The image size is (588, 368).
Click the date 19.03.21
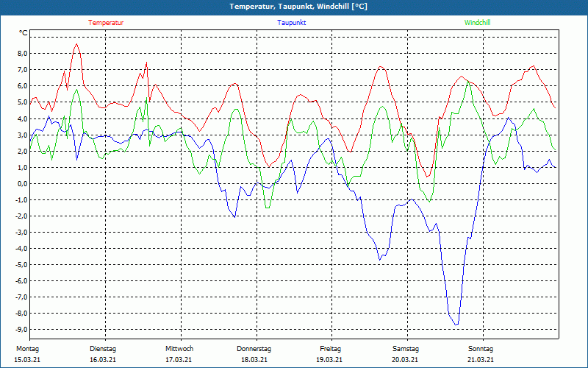[329, 360]
